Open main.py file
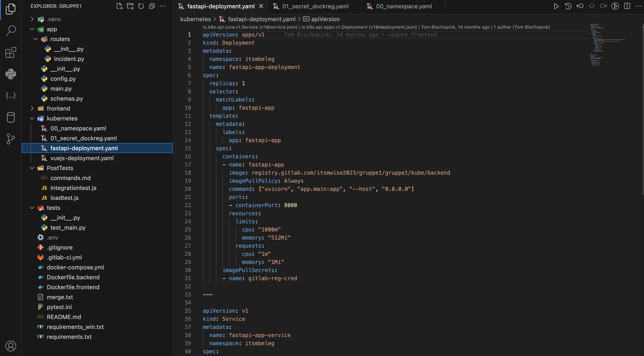 point(97,89)
